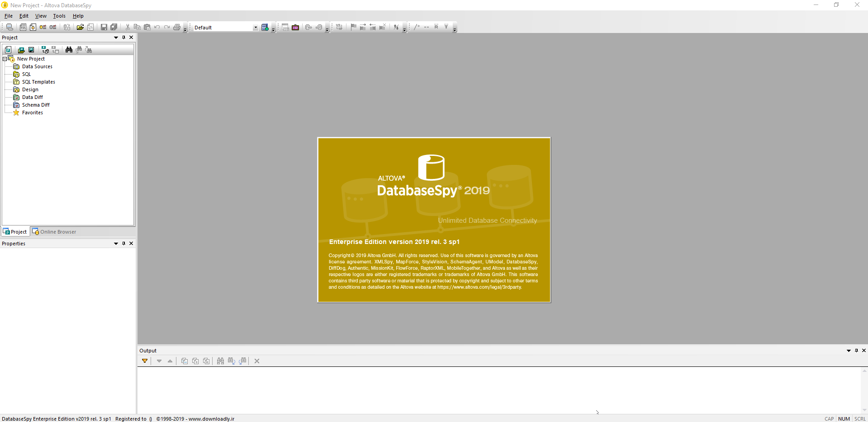868x422 pixels.
Task: Click the Redo arrow icon
Action: click(167, 27)
